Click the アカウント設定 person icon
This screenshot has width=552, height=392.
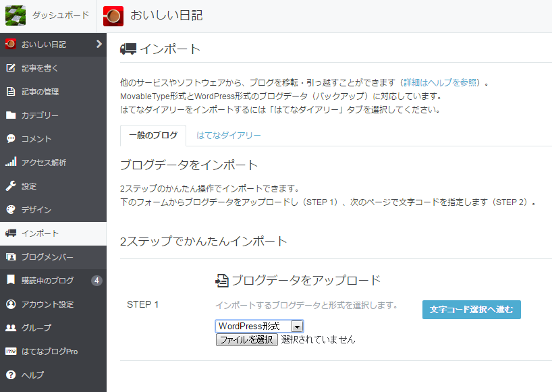tap(11, 304)
